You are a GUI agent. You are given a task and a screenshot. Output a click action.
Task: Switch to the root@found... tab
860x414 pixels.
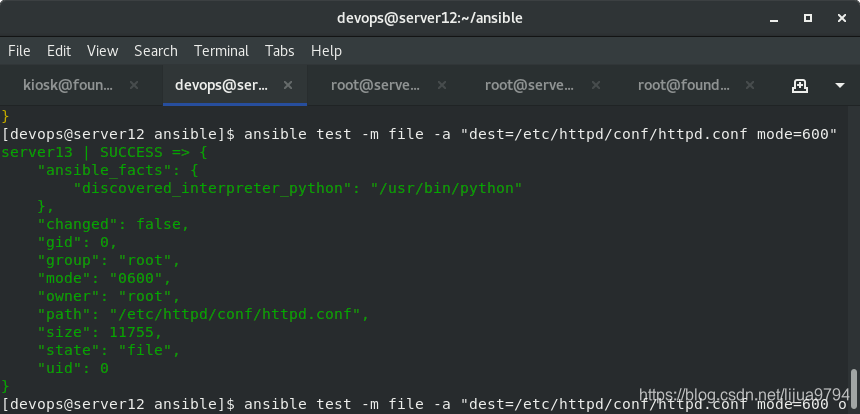[x=683, y=85]
